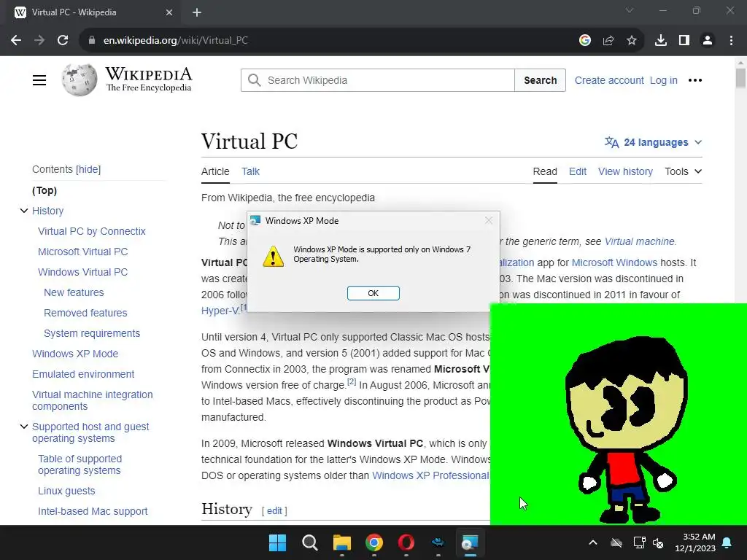This screenshot has height=560, width=747.
Task: Open Chrome downloads
Action: 661,41
